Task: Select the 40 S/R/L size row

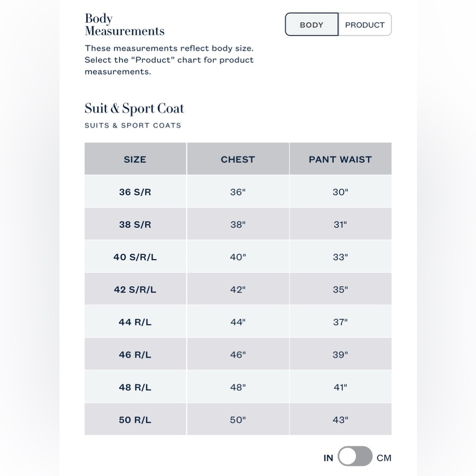Action: (238, 257)
